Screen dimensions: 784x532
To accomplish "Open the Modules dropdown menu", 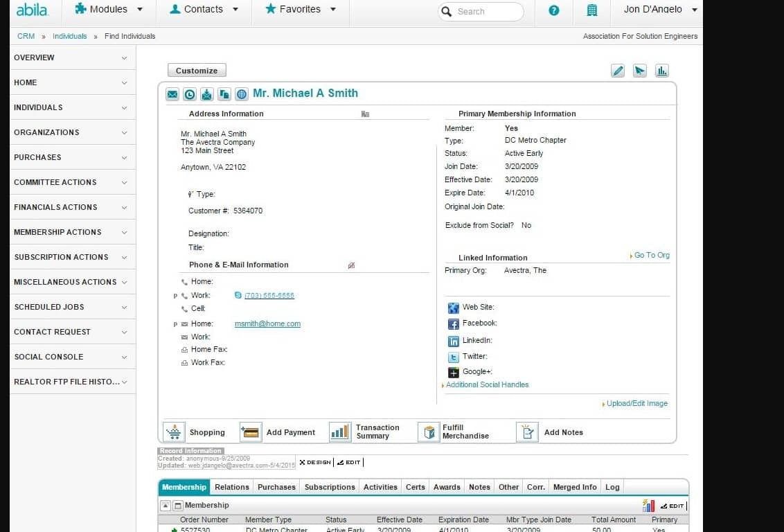I will 109,10.
